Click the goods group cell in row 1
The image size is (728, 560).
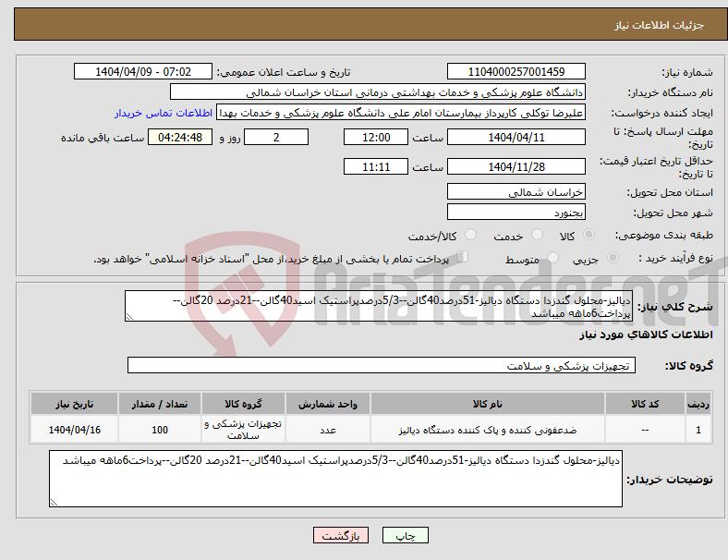click(243, 430)
